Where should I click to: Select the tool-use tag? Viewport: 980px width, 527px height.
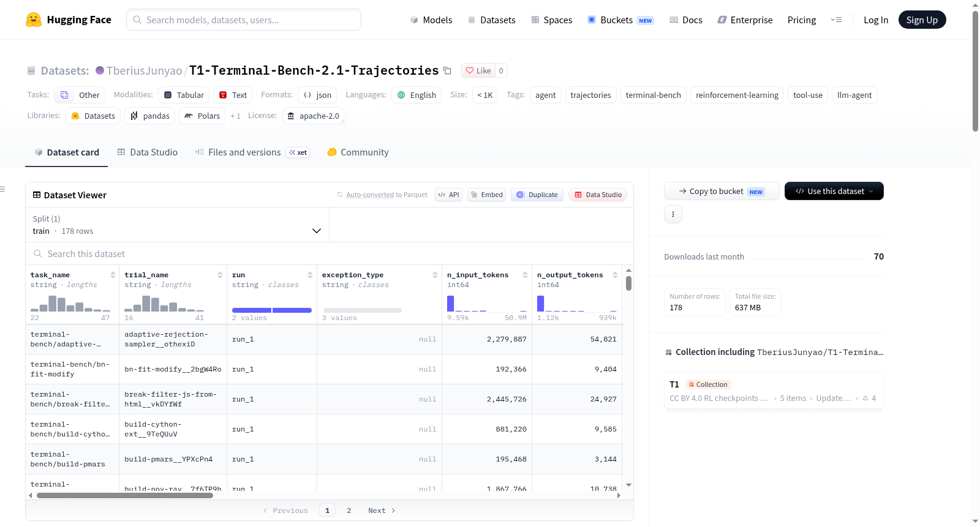pyautogui.click(x=808, y=95)
